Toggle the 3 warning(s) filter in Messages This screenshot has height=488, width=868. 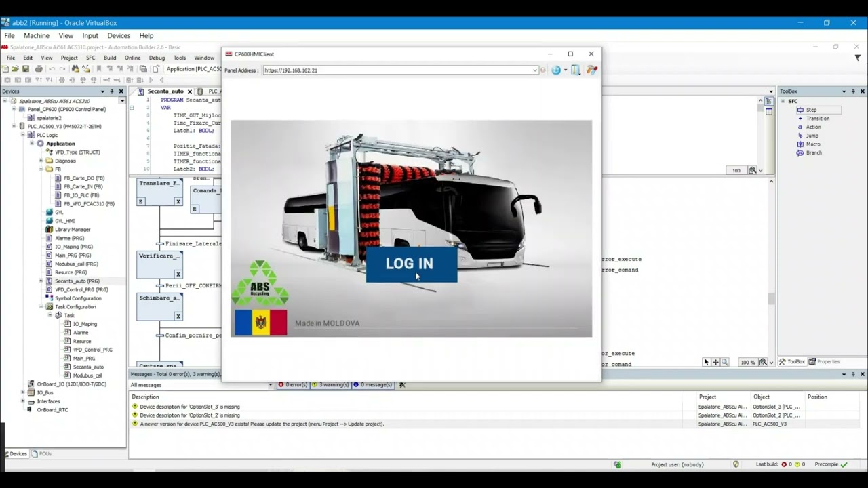330,385
